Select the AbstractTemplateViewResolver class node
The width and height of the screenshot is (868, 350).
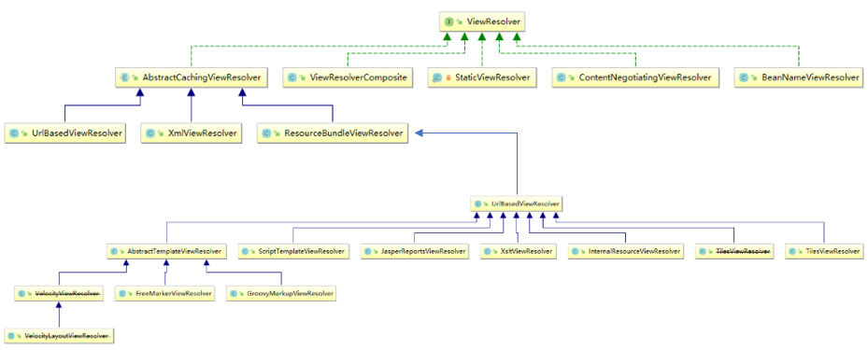[166, 251]
